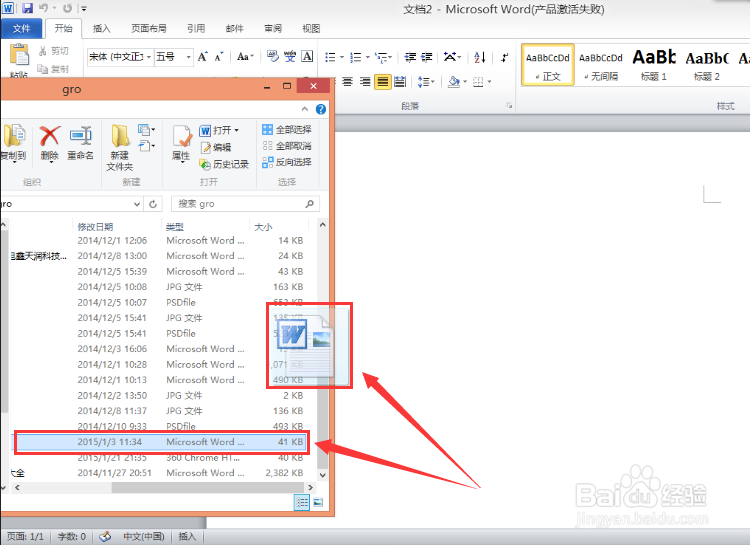Open the 文件 tab in Word
Viewport: 750px width, 545px height.
click(21, 29)
